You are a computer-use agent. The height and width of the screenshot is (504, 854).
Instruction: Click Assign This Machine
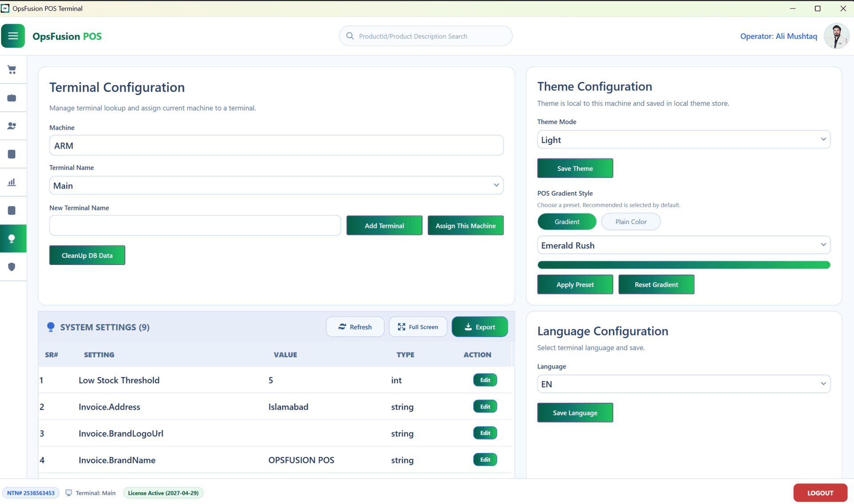click(x=465, y=226)
